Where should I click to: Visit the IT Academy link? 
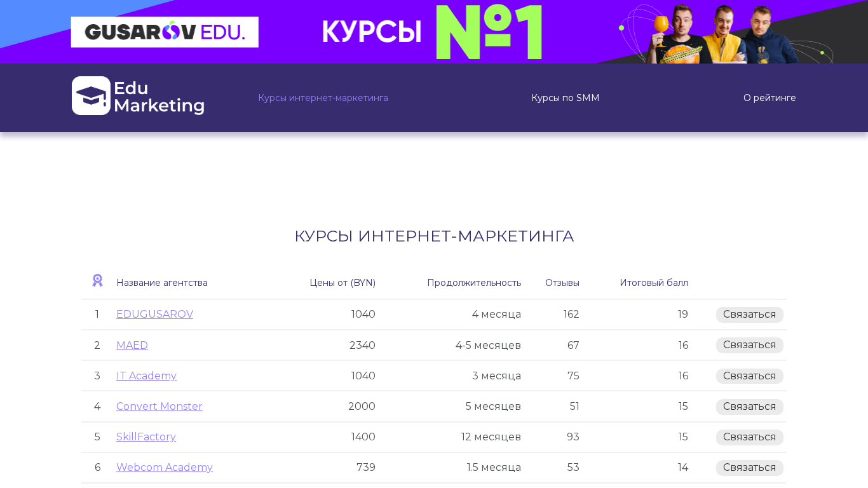(x=146, y=376)
